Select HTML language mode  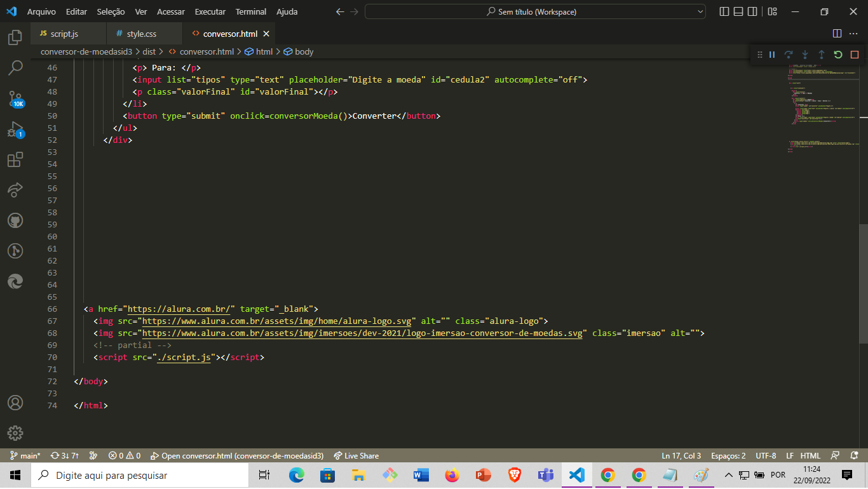(810, 455)
